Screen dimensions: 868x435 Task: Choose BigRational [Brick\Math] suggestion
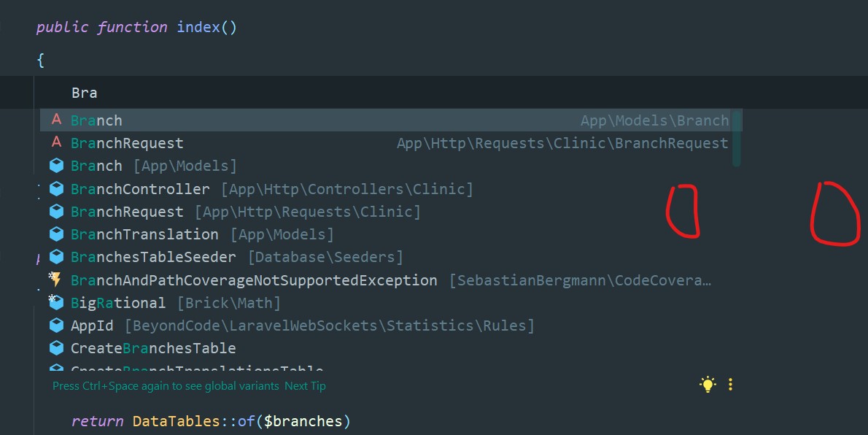[x=391, y=303]
